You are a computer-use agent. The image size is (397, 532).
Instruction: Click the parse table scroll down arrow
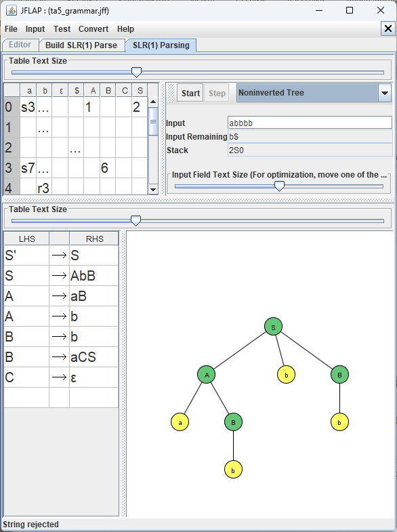tap(153, 190)
